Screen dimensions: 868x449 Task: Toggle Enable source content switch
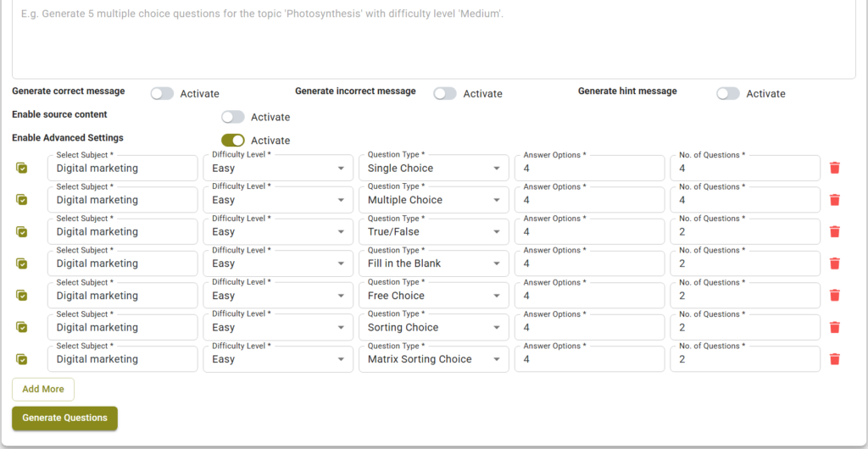[233, 117]
